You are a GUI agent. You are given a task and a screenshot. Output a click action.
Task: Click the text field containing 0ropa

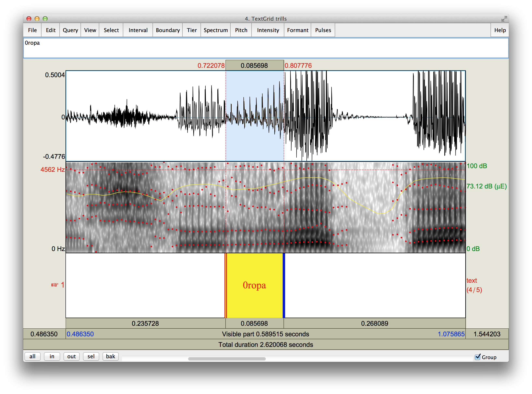266,48
